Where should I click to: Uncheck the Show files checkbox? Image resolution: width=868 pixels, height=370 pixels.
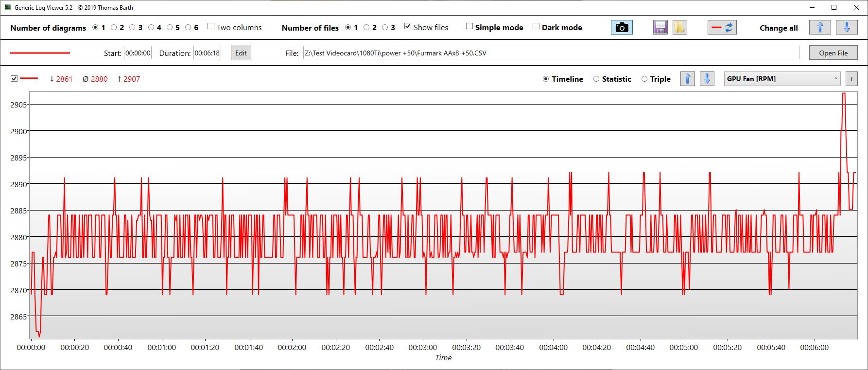click(x=408, y=27)
